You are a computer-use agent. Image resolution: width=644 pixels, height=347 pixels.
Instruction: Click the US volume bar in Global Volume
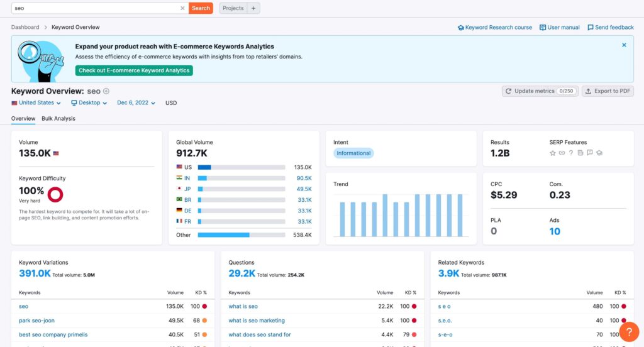241,167
